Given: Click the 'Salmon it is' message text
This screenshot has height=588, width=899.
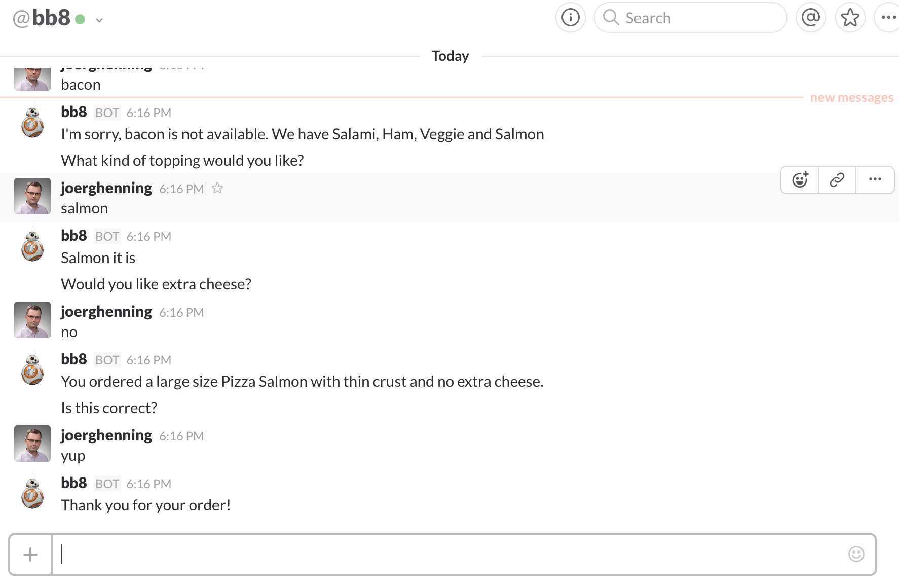Looking at the screenshot, I should [98, 258].
